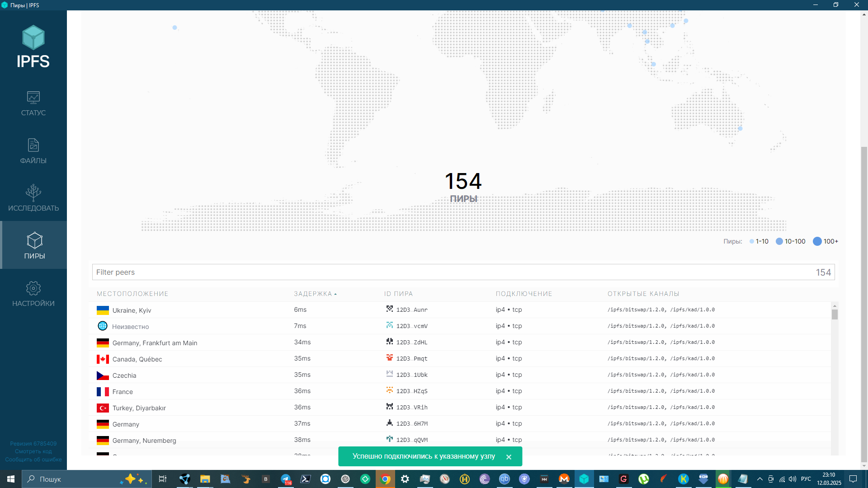
Task: Select the Turkey, Diyarbakır location text
Action: click(139, 408)
